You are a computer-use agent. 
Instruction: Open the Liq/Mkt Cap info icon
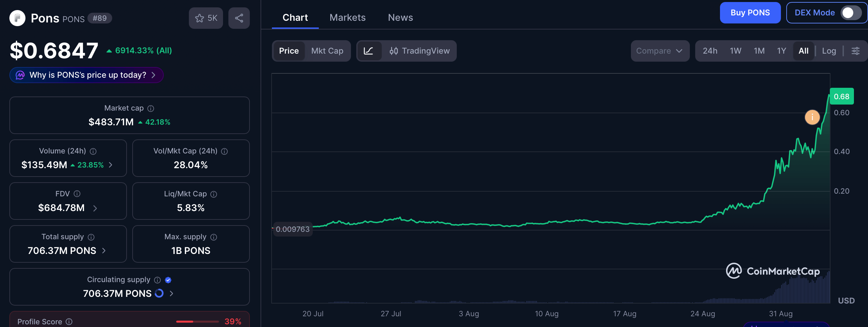(x=214, y=194)
